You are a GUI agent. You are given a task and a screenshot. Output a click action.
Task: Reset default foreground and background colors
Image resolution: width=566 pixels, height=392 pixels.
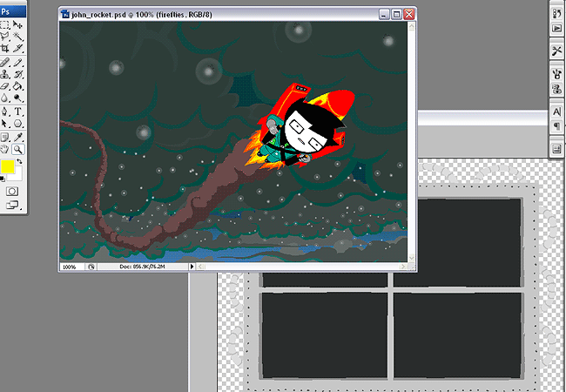click(x=3, y=179)
